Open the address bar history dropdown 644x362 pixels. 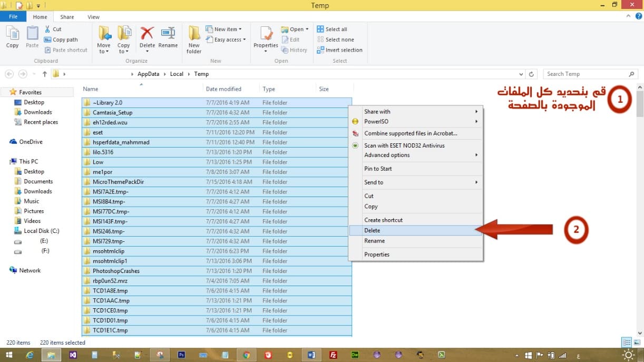pos(521,74)
